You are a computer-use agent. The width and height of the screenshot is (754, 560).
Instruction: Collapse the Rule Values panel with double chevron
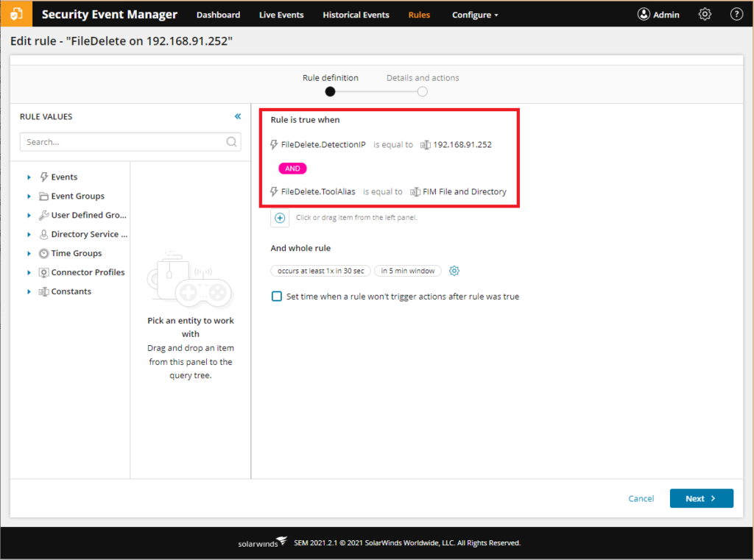click(238, 116)
